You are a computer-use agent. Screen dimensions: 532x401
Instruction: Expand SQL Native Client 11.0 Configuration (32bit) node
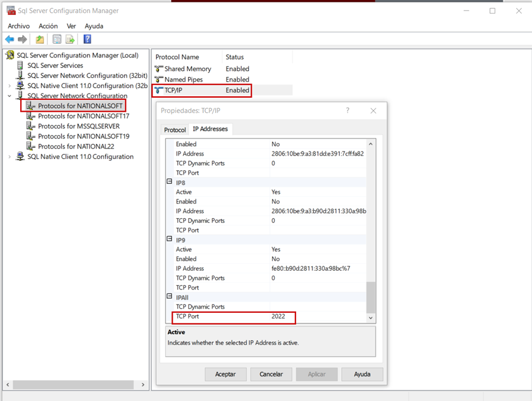click(9, 86)
